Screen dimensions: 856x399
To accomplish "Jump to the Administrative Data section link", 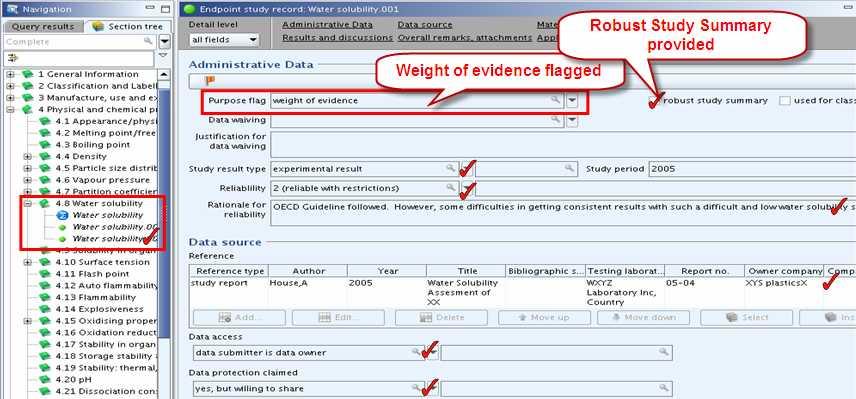I will point(327,25).
